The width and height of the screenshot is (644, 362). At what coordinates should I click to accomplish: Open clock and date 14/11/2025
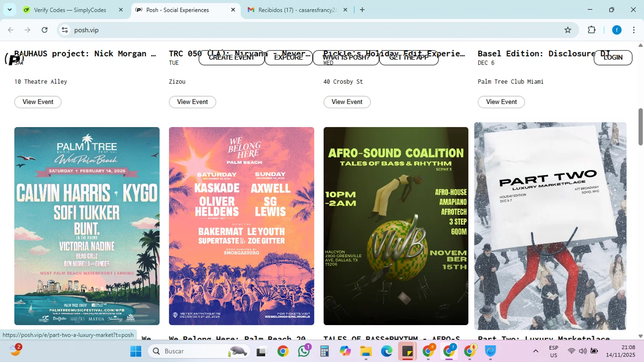[x=620, y=351]
